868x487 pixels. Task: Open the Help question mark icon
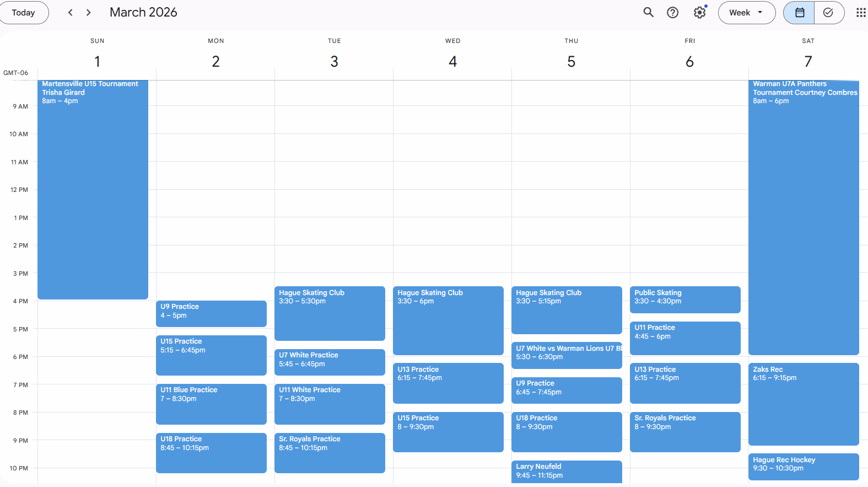tap(672, 13)
